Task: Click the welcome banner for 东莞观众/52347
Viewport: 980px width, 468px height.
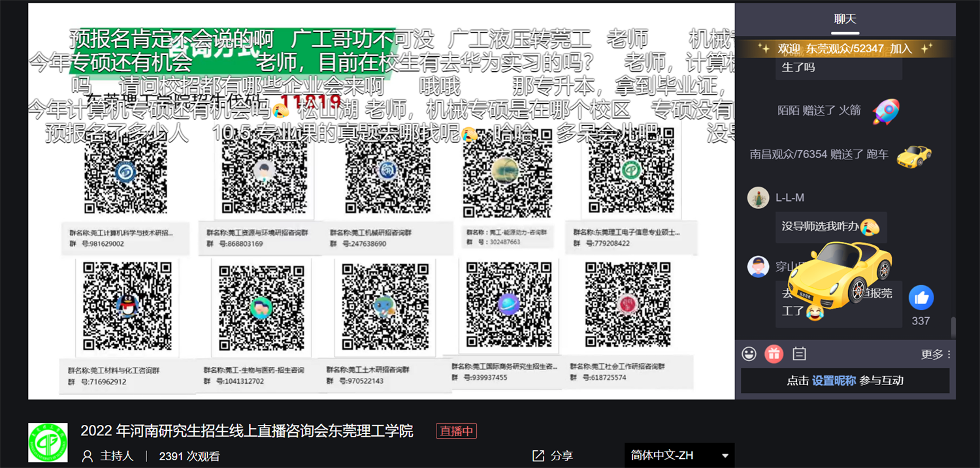Action: point(845,48)
